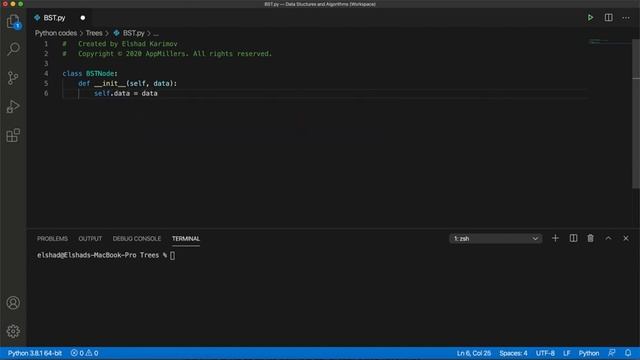Click errors and warnings count in status bar
The height and width of the screenshot is (360, 640).
tap(84, 353)
